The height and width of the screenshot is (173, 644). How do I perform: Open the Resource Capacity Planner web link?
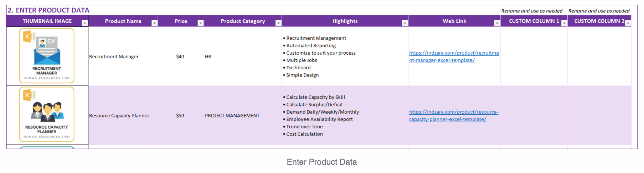(x=454, y=116)
